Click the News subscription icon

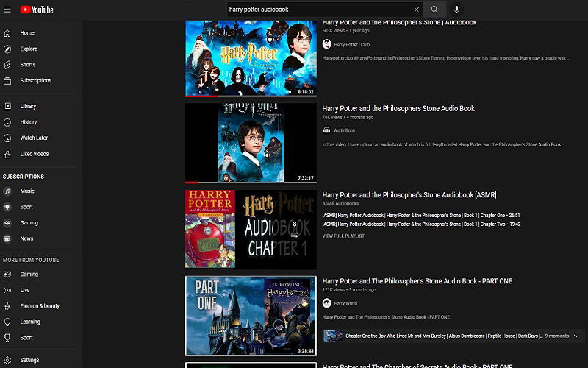[x=7, y=238]
